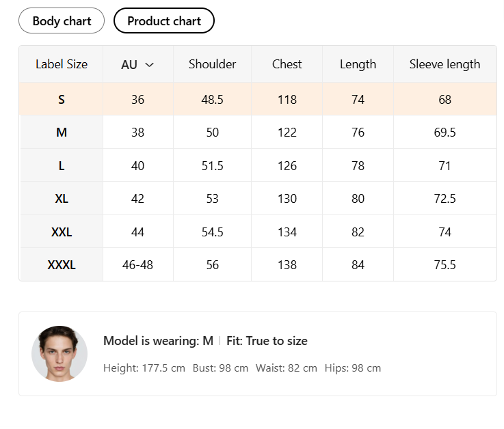Select the L label size row
The image size is (504, 429).
[x=62, y=166]
